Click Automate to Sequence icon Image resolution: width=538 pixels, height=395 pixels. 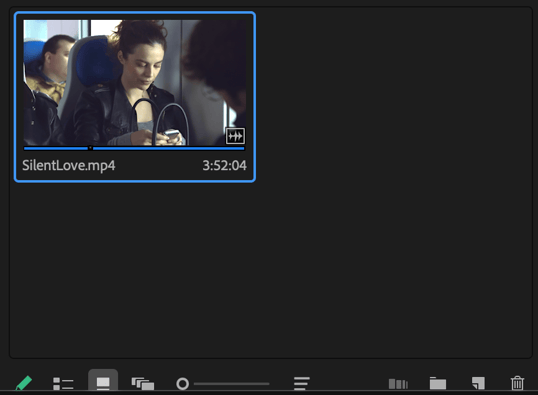point(398,384)
